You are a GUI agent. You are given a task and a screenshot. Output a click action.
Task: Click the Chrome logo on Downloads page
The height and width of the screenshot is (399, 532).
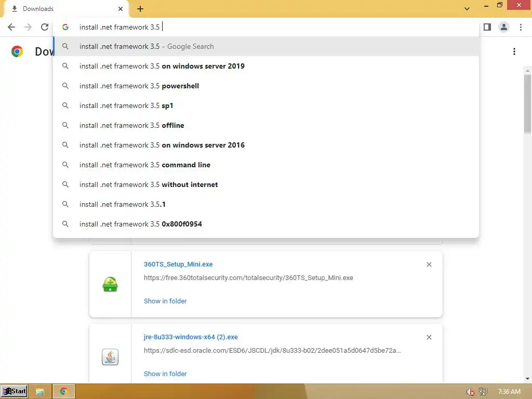tap(17, 51)
